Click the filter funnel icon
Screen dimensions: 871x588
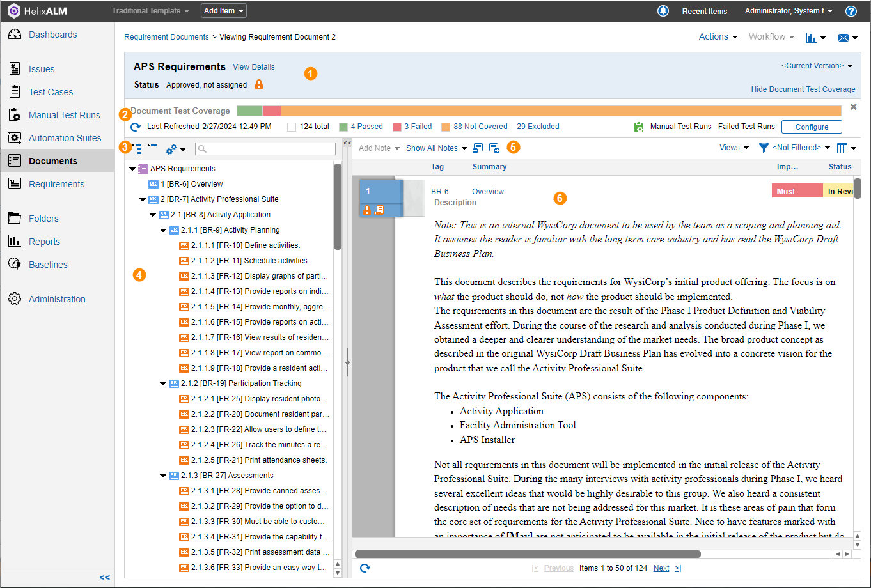[764, 148]
